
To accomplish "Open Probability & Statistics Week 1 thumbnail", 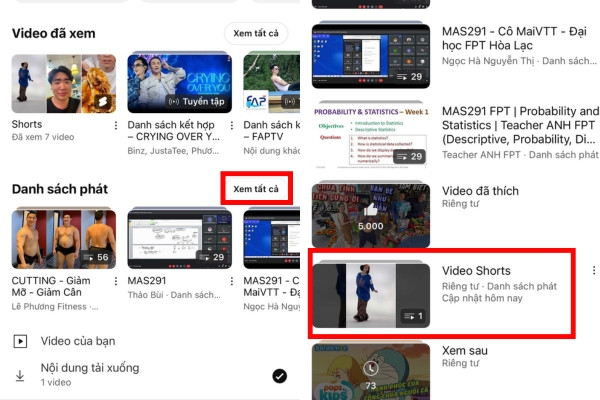I will (x=371, y=136).
